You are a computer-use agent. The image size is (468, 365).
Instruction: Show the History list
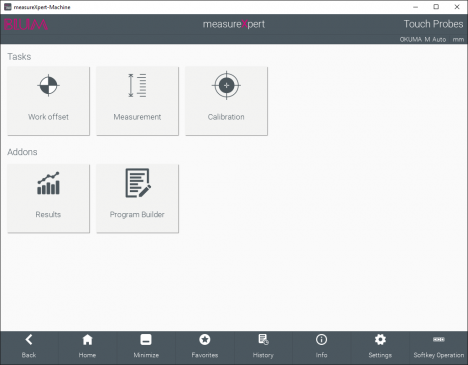tap(263, 347)
